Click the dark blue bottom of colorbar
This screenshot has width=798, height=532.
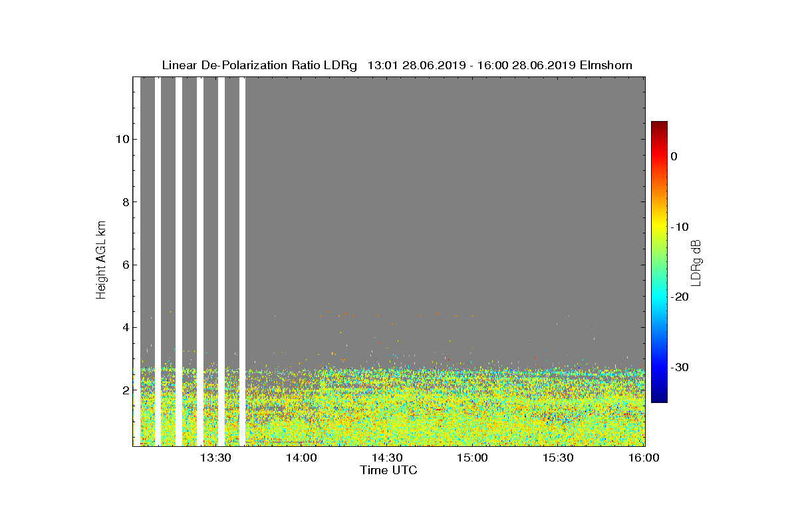pyautogui.click(x=659, y=398)
